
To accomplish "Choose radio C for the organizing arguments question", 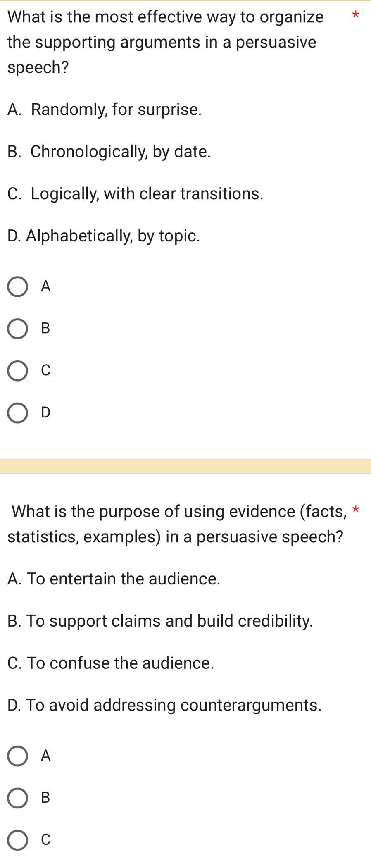I will [x=18, y=371].
